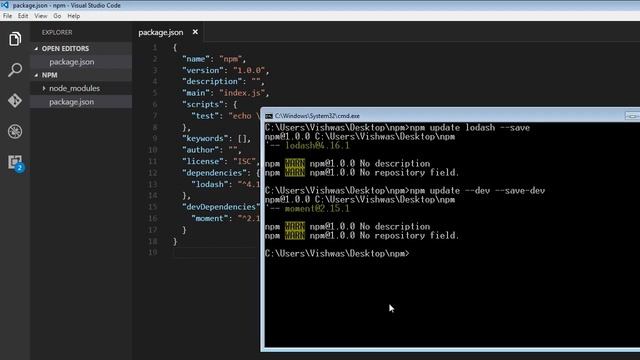640x360 pixels.
Task: Minimize the cmd.exe window
Action: [x=632, y=116]
